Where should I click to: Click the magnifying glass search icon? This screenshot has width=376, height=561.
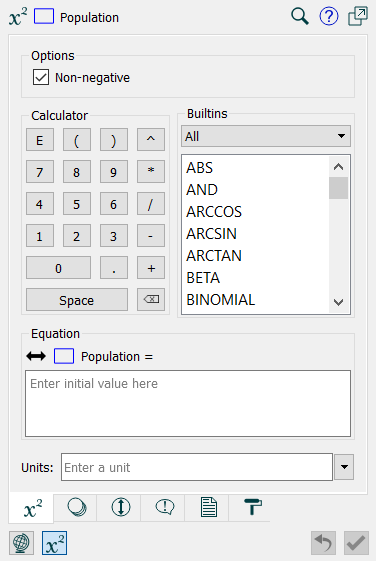pyautogui.click(x=299, y=16)
